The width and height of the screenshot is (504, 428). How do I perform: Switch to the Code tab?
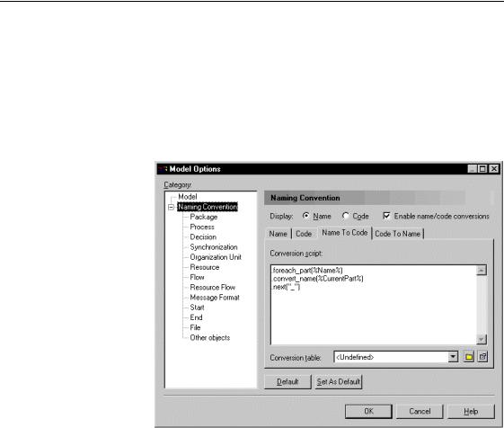(x=304, y=234)
